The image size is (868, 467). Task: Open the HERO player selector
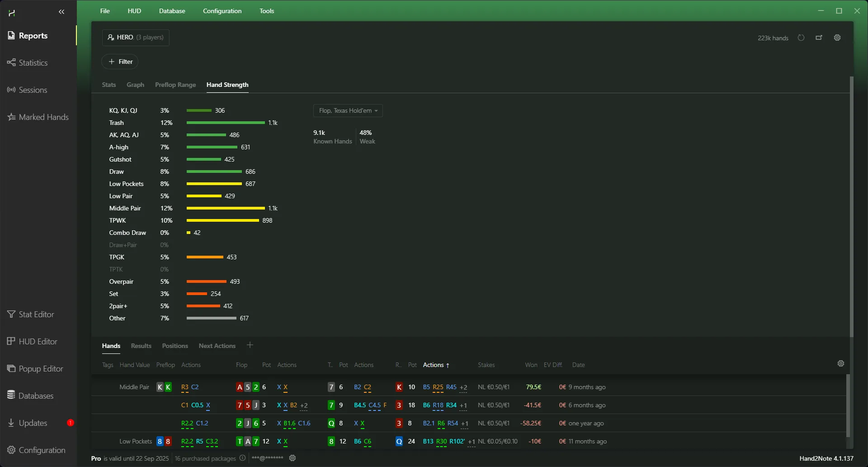click(x=136, y=38)
